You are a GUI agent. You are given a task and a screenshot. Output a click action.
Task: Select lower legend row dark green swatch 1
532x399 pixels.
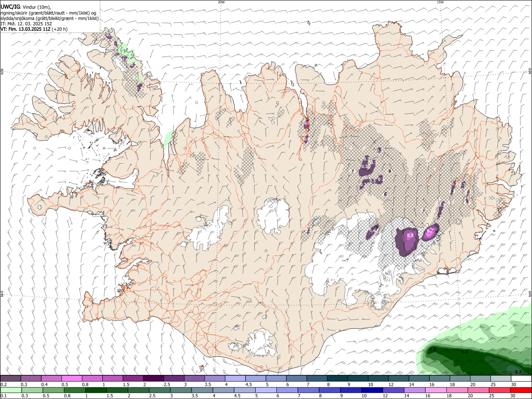pos(96,390)
